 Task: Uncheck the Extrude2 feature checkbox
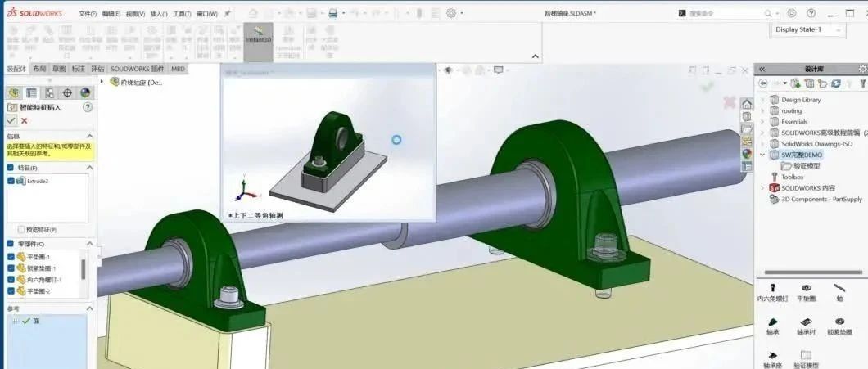coord(11,181)
